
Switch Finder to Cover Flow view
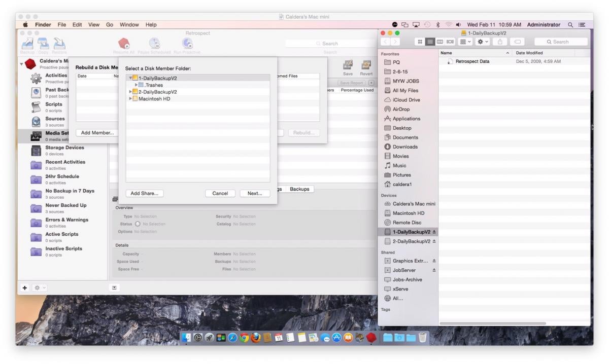tap(450, 42)
